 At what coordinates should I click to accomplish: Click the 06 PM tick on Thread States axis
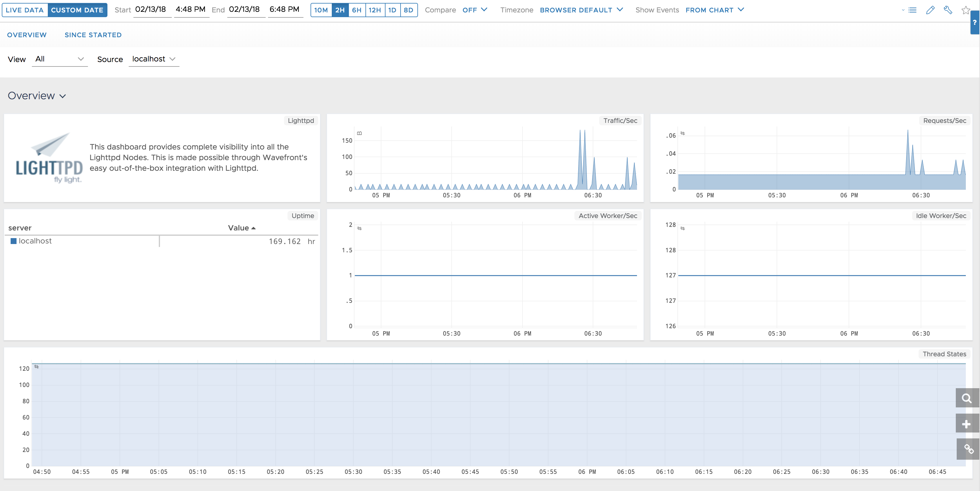(x=587, y=472)
